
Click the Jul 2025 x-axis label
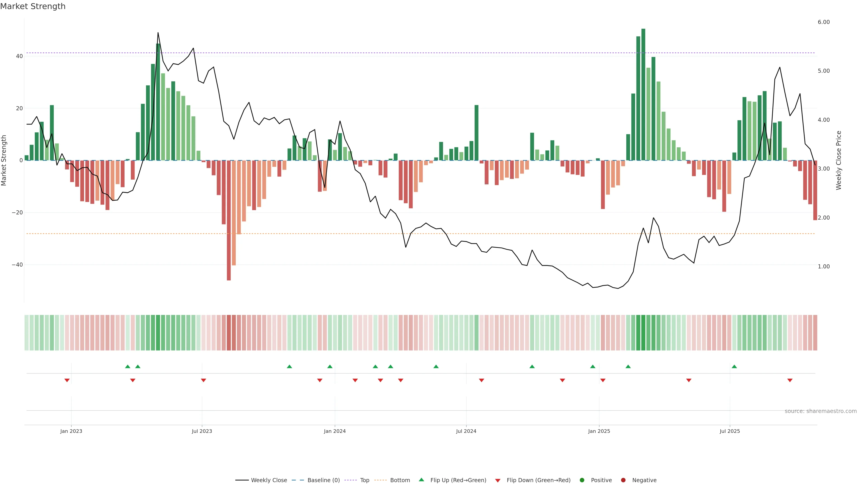pyautogui.click(x=729, y=431)
